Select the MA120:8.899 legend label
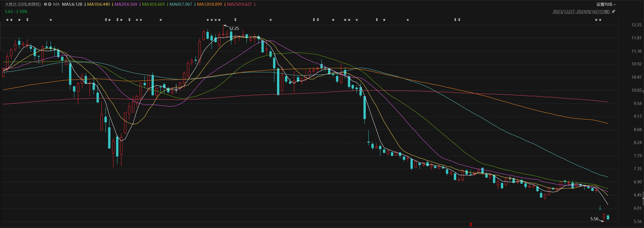The image size is (644, 228). [210, 4]
